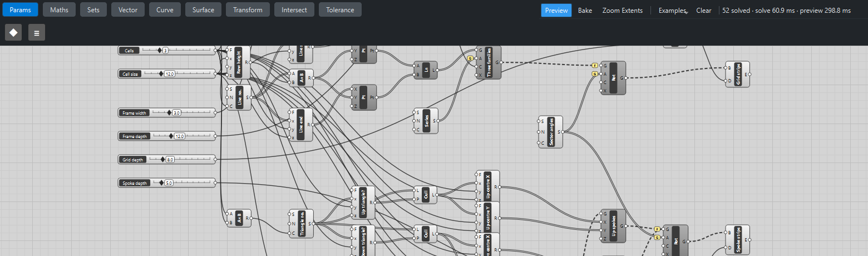Click the Bake button
The width and height of the screenshot is (868, 256).
(585, 10)
